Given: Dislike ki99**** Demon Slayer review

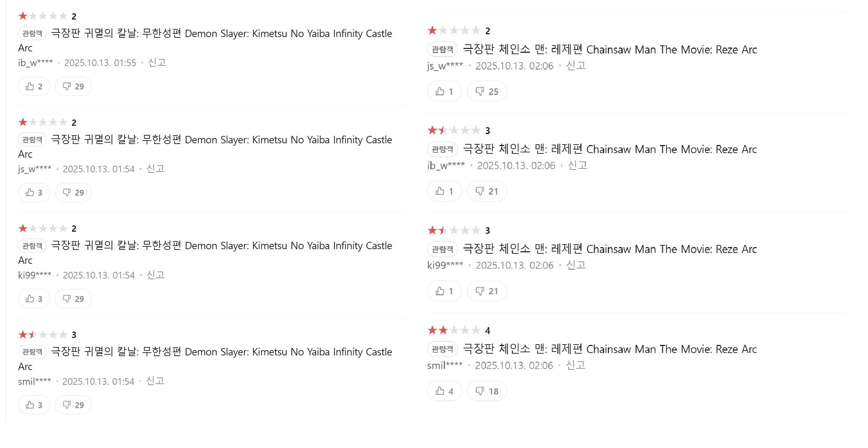Looking at the screenshot, I should click(x=73, y=299).
